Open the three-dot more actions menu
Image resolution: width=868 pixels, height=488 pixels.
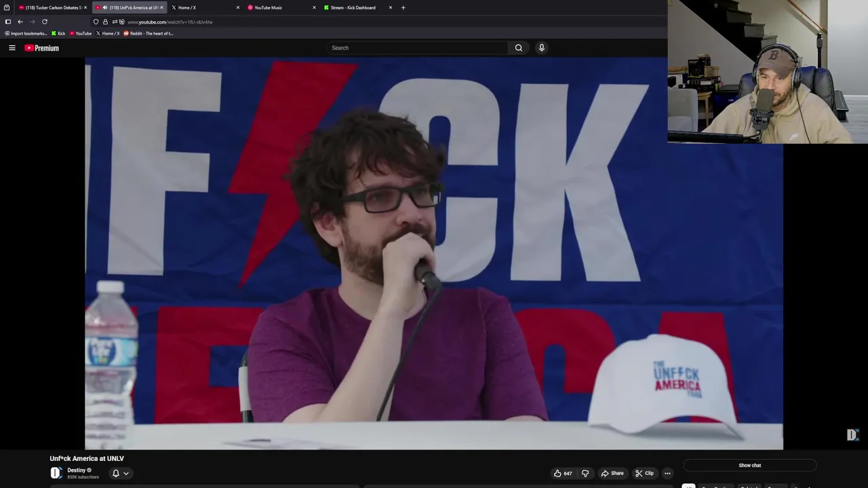tap(667, 473)
